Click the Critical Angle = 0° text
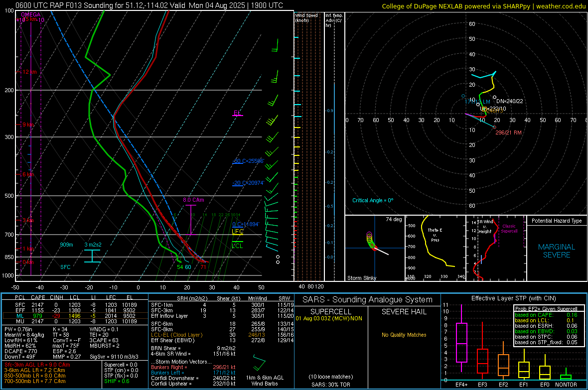The image size is (588, 390). 373,200
